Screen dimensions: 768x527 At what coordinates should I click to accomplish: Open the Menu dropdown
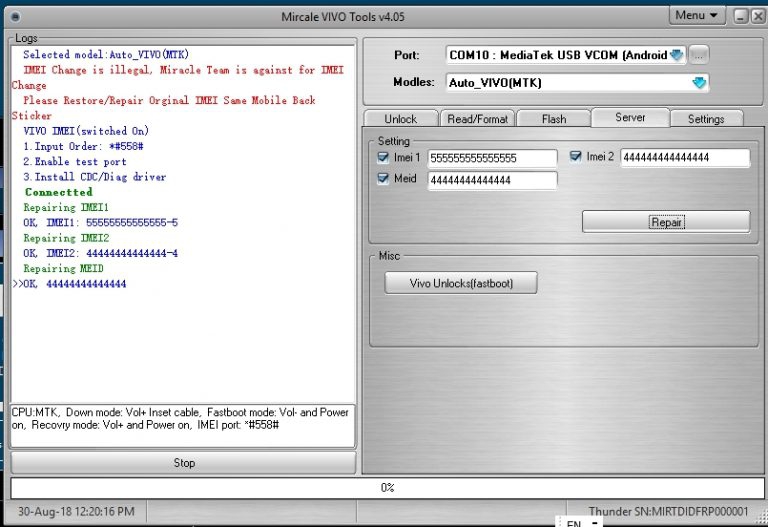pos(696,16)
